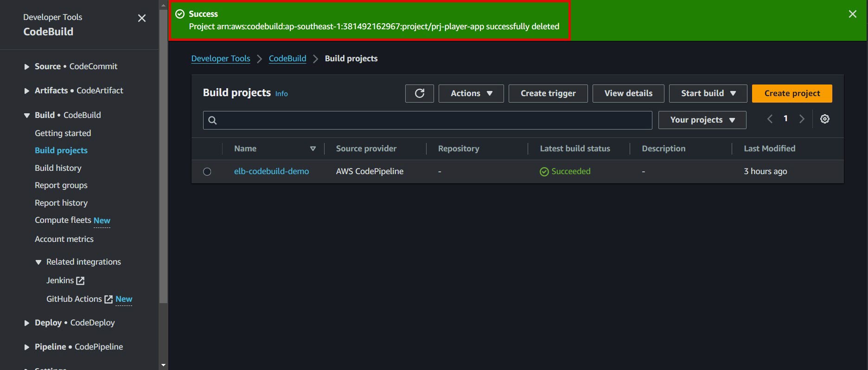Click the CodeBuild sidebar title

(48, 32)
